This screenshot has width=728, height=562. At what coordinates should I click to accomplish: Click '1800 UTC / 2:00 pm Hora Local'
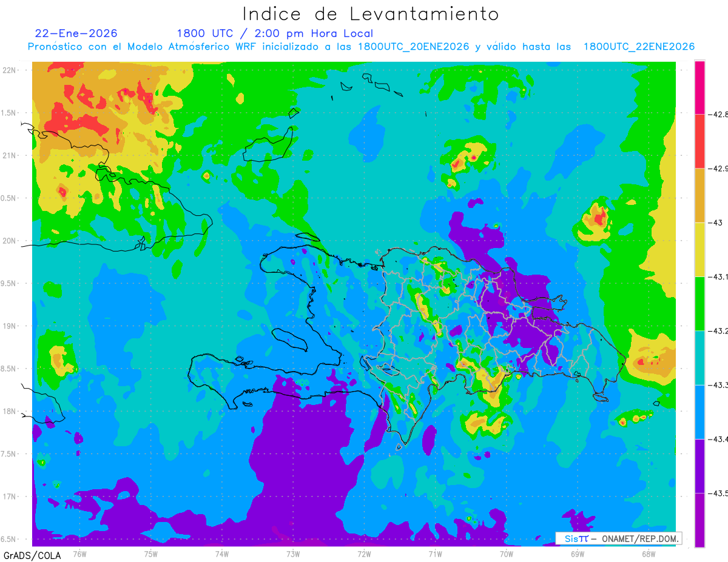pyautogui.click(x=275, y=34)
